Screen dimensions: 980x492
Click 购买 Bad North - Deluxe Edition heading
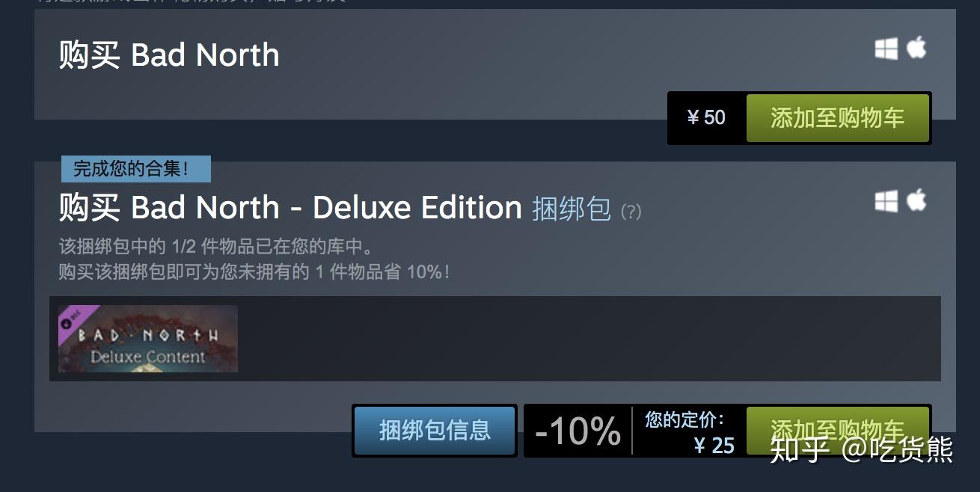[290, 208]
